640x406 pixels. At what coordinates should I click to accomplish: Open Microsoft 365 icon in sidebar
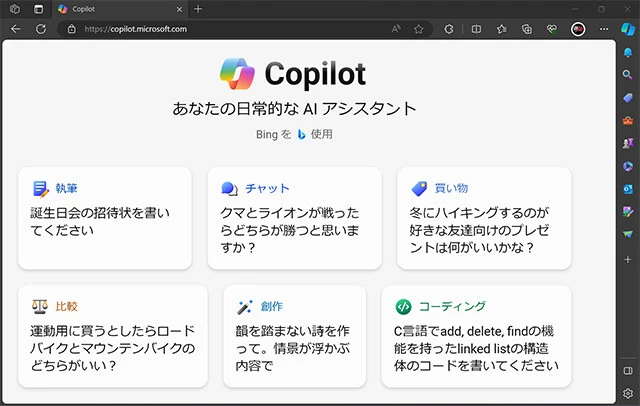pos(628,166)
